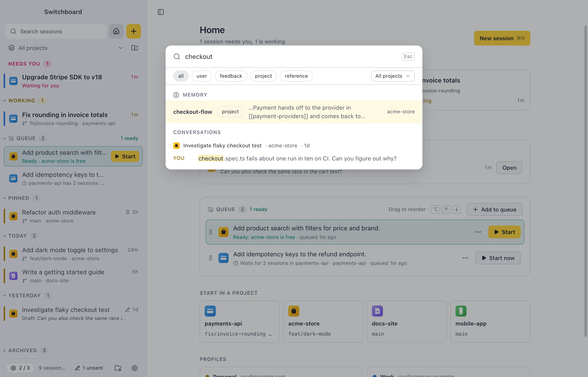This screenshot has height=377, width=588.
Task: Select the 'reference' filter chip
Action: (296, 76)
